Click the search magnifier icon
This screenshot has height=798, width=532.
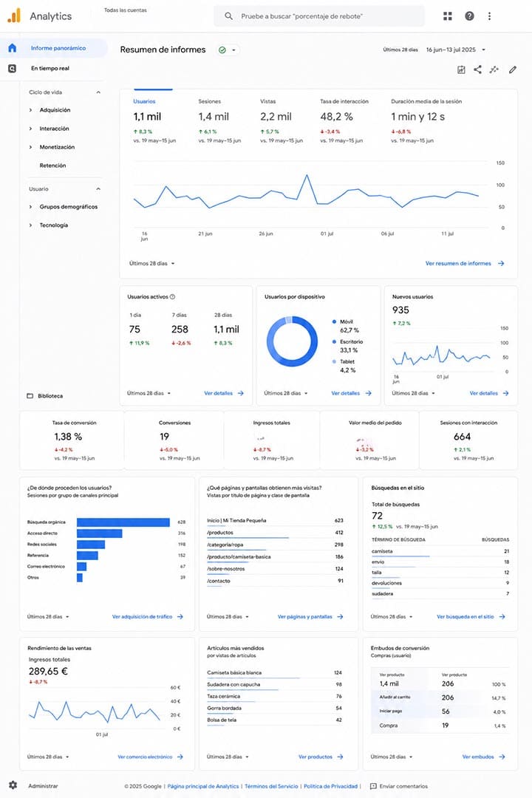point(228,16)
